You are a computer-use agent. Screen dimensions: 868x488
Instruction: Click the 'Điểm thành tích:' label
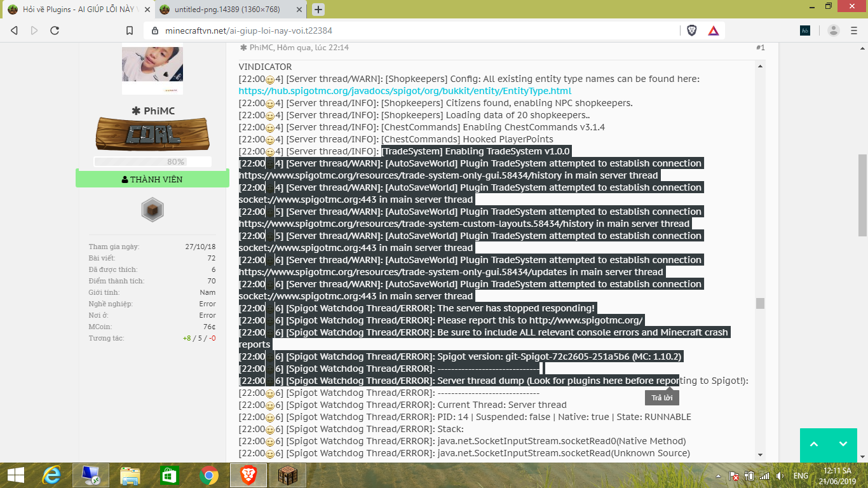(x=116, y=281)
